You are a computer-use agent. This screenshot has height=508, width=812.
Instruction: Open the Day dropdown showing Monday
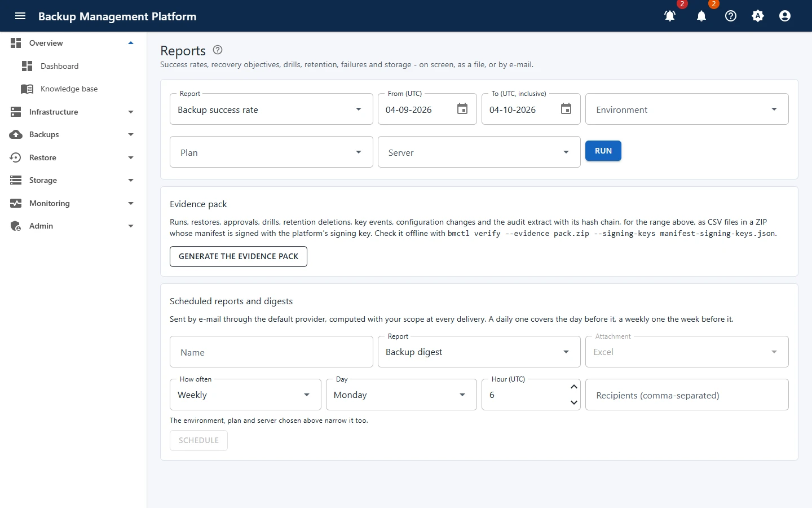point(401,395)
